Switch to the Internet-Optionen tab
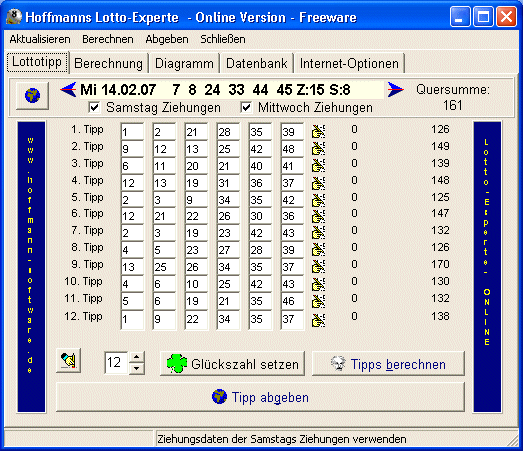523x451 pixels. pyautogui.click(x=349, y=63)
